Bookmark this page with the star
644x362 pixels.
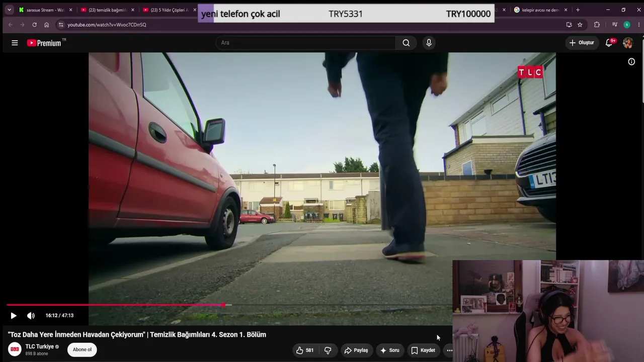tap(580, 25)
